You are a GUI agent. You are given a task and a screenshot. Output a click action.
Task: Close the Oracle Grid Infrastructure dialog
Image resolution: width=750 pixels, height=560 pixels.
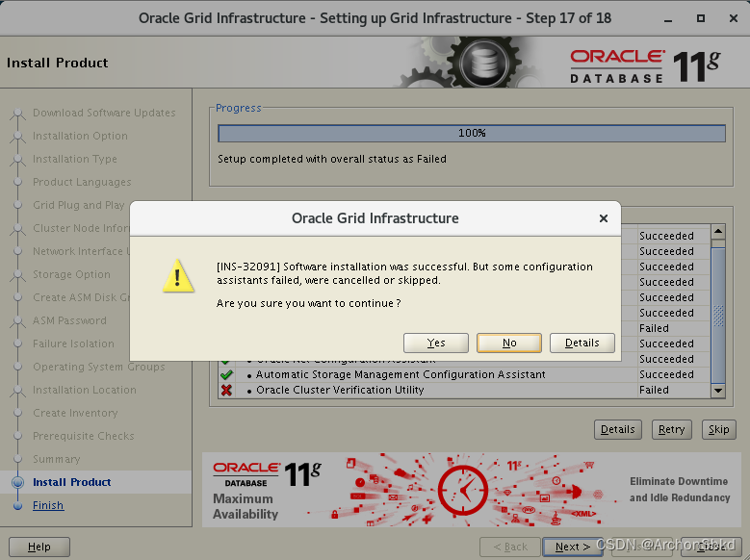604,218
